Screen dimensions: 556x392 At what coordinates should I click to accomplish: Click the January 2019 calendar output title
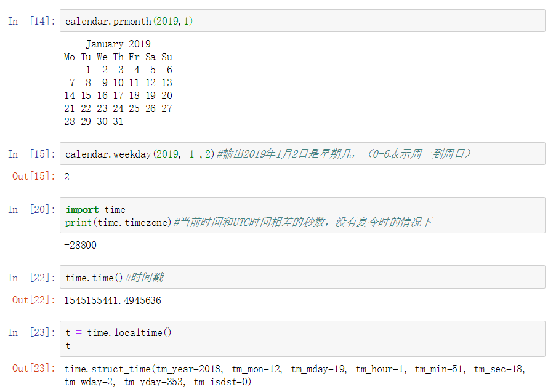tap(118, 44)
